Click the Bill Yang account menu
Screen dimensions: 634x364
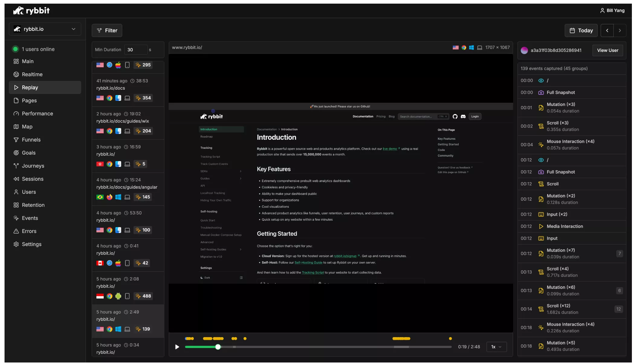pos(612,11)
